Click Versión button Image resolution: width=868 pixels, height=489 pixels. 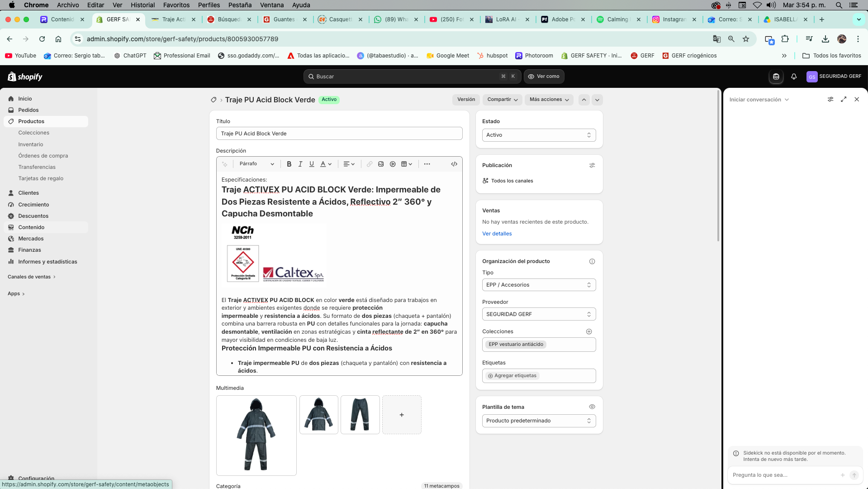[x=466, y=100]
